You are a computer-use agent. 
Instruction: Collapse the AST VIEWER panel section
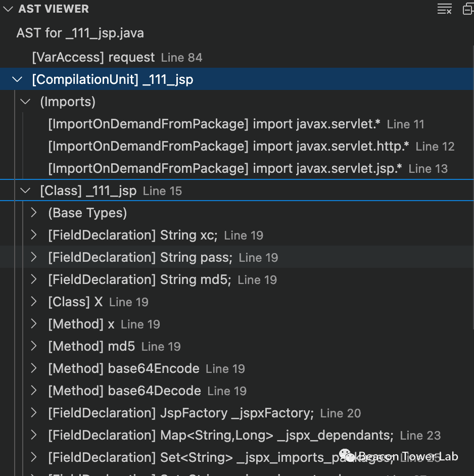(x=8, y=9)
